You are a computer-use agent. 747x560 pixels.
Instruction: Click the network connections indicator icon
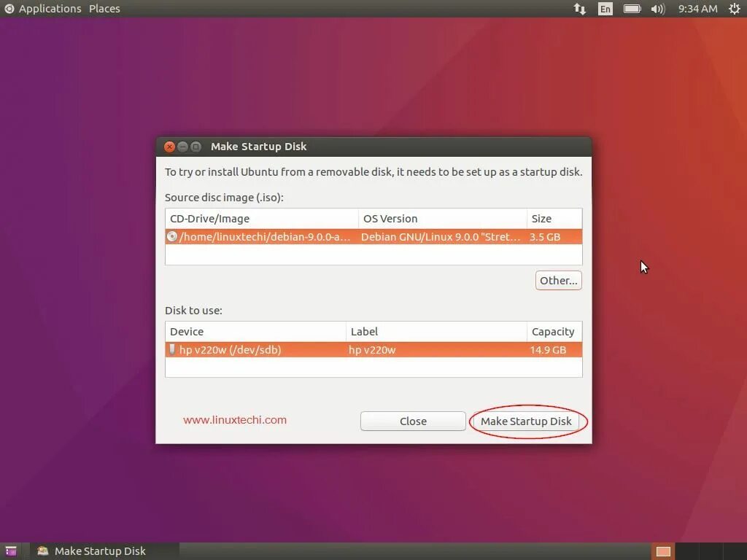tap(579, 9)
